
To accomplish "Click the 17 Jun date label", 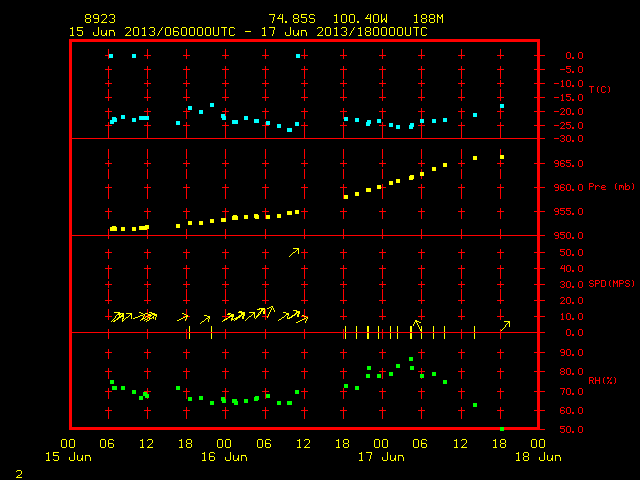I will coord(381,457).
